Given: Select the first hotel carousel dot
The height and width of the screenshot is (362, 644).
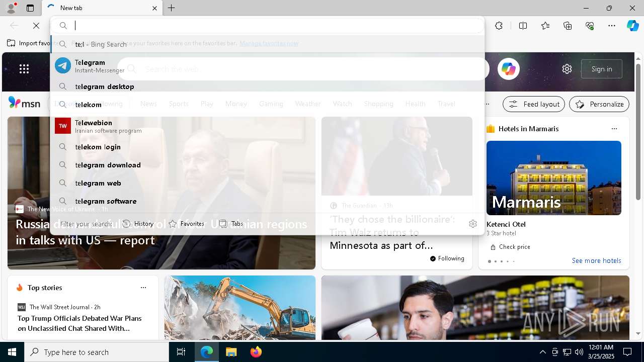Looking at the screenshot, I should pyautogui.click(x=490, y=261).
